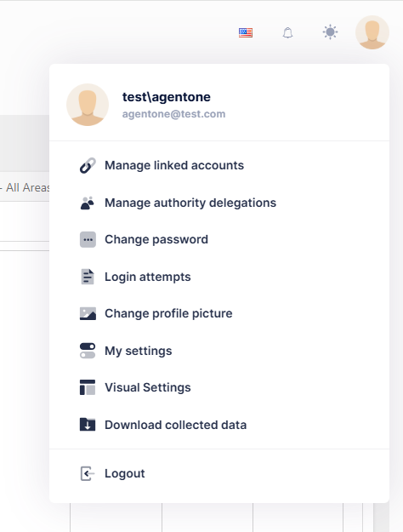Open Manage authority delegations
Screen dimensions: 403x532
click(x=190, y=203)
